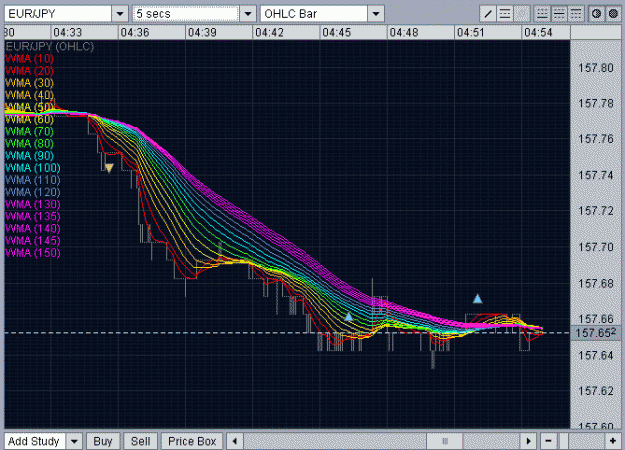
Task: Click the 04:48 time axis label
Action: coord(404,33)
